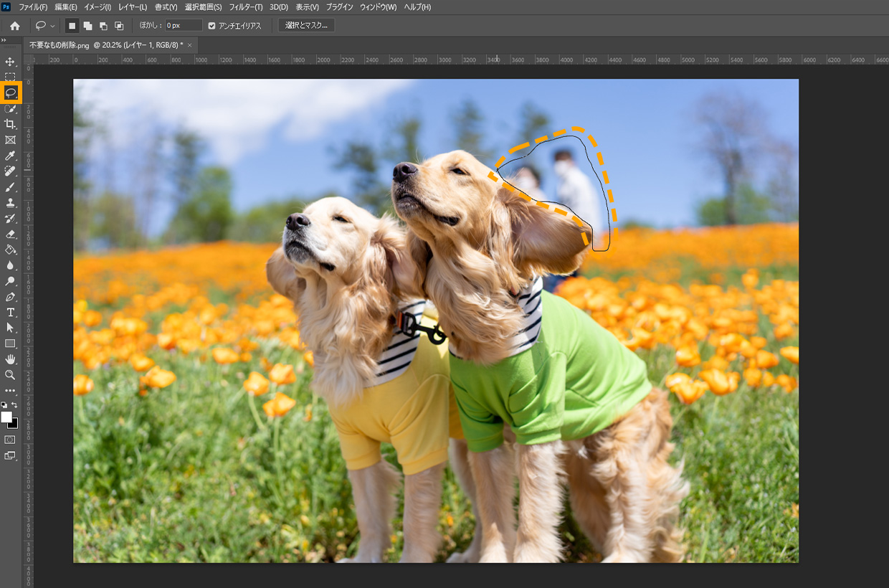889x588 pixels.
Task: Open the ウィンドウ(W) menu
Action: coord(378,6)
